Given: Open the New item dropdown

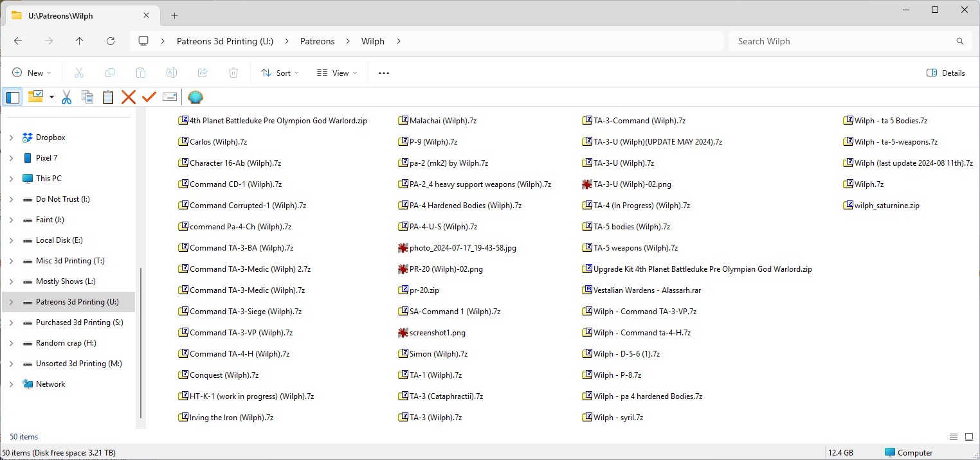Looking at the screenshot, I should (32, 73).
